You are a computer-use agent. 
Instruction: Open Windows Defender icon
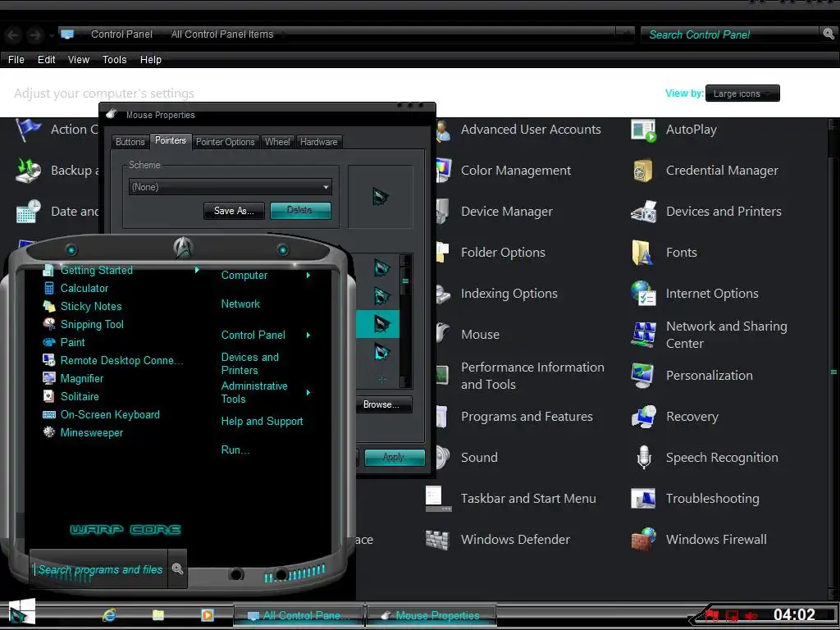(x=438, y=540)
